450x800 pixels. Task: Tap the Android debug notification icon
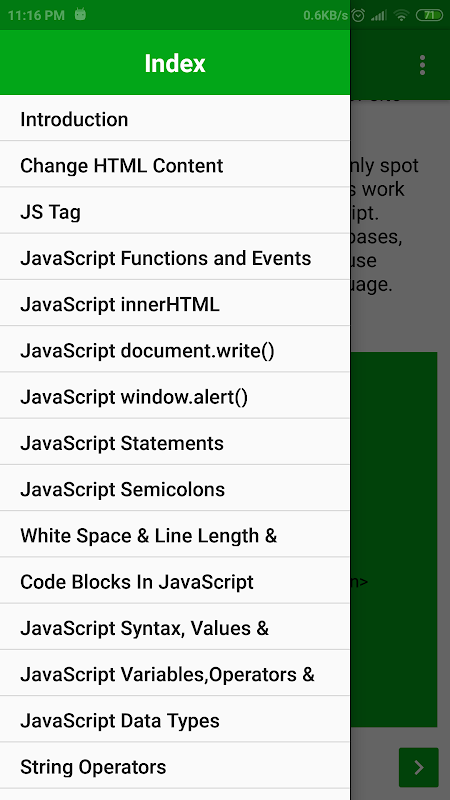(x=80, y=14)
